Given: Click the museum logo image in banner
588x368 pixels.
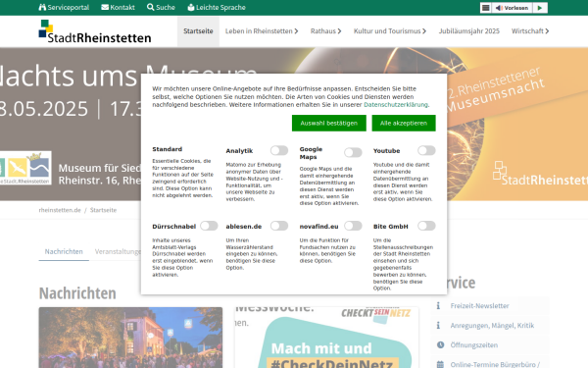Looking at the screenshot, I should tap(24, 168).
